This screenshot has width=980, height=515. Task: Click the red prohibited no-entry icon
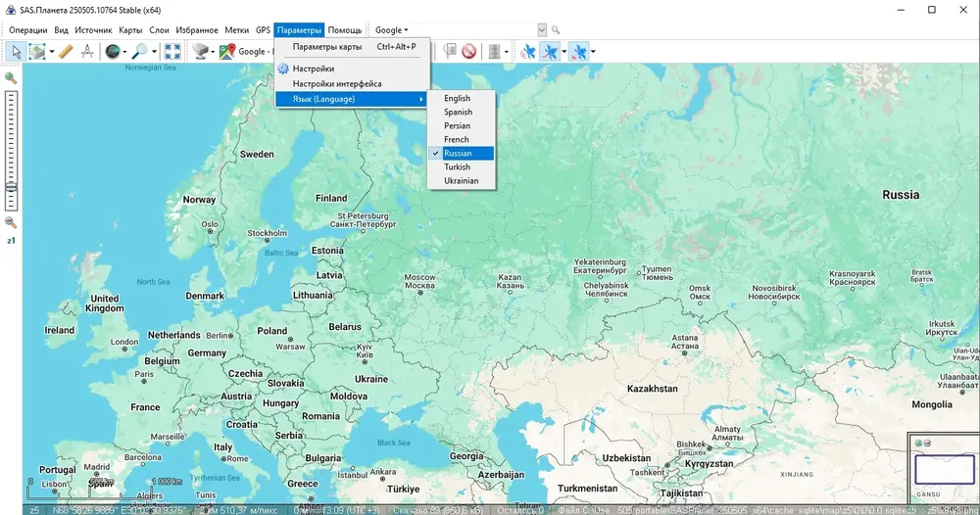click(469, 51)
